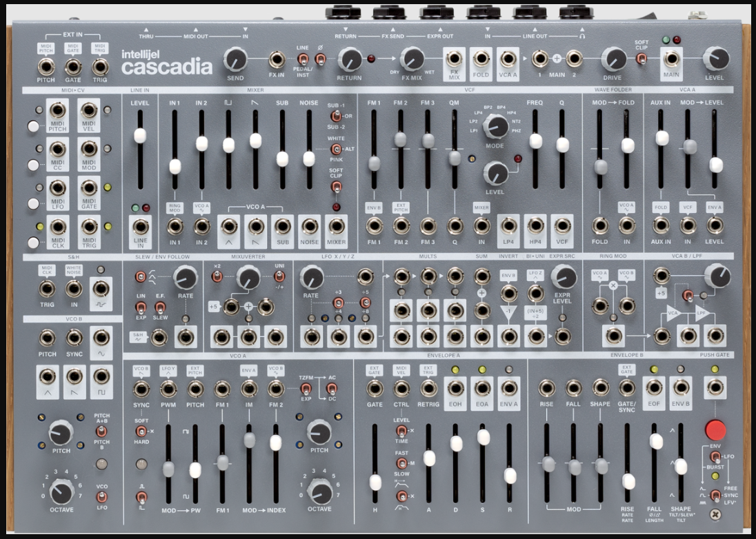Click the main output LEVEL knob

(716, 59)
